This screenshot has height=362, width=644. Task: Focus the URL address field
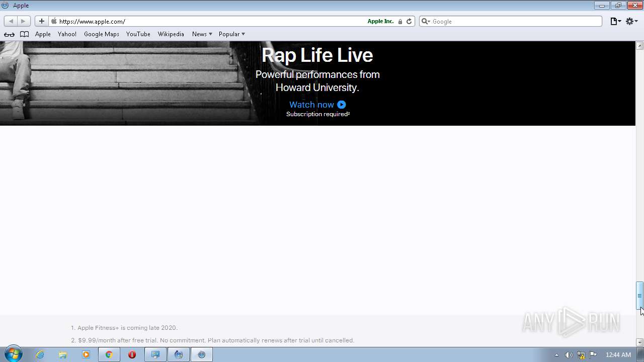tap(211, 21)
